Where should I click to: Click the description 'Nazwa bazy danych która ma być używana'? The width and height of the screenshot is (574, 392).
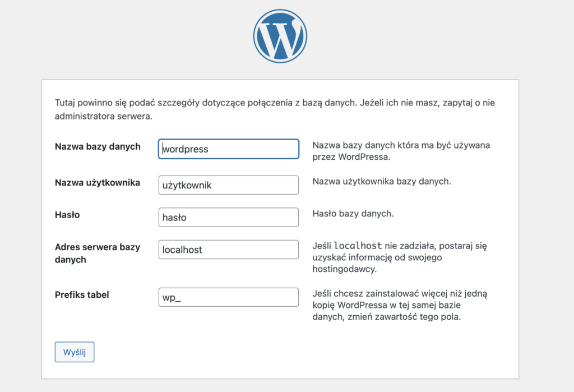click(401, 151)
